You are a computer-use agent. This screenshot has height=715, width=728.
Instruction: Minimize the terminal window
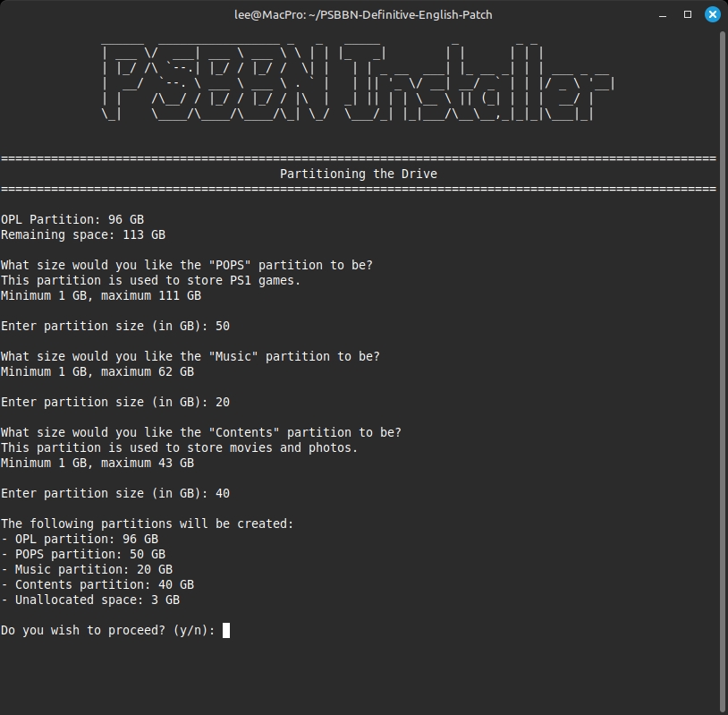pyautogui.click(x=663, y=14)
